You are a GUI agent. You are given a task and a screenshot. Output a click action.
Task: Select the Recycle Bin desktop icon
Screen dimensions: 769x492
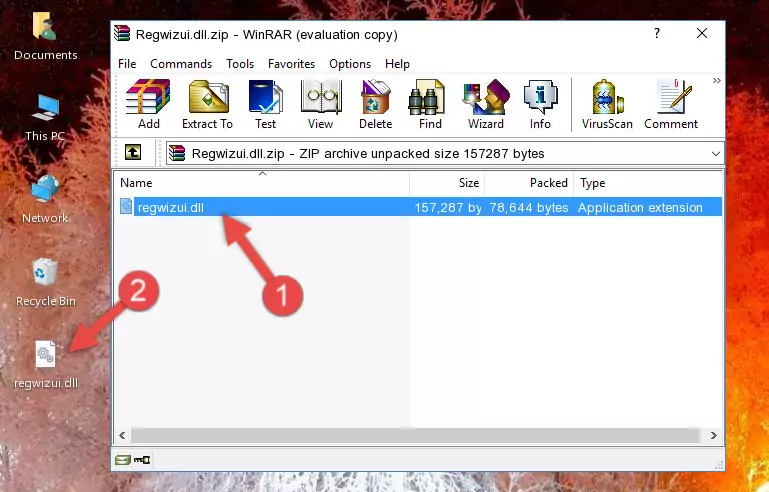coord(46,283)
